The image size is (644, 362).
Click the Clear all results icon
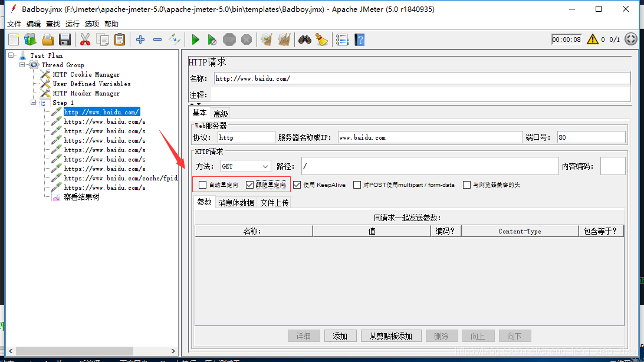284,40
